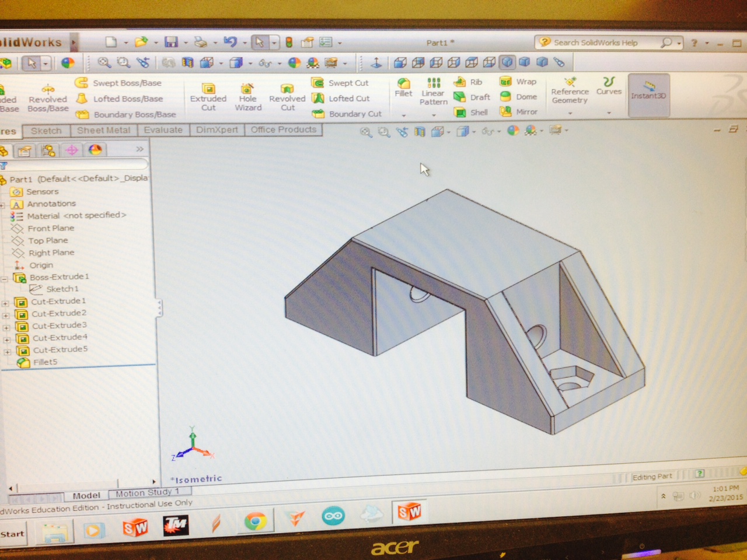This screenshot has width=747, height=560.
Task: Switch to the Motion Study 1 tab
Action: (x=147, y=493)
